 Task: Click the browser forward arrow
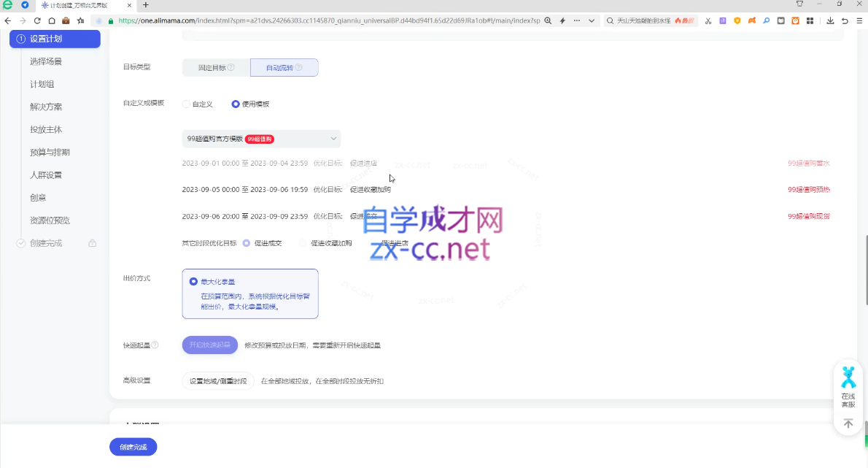(23, 20)
